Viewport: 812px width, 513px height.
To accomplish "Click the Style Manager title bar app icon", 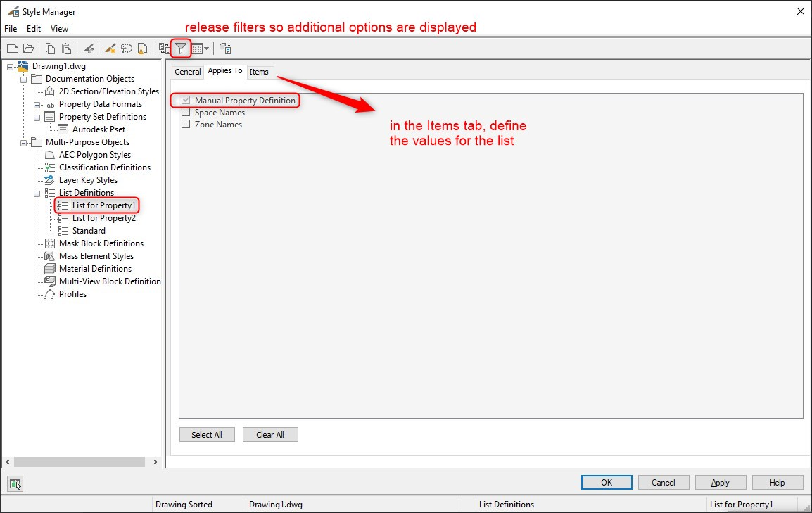I will (13, 12).
